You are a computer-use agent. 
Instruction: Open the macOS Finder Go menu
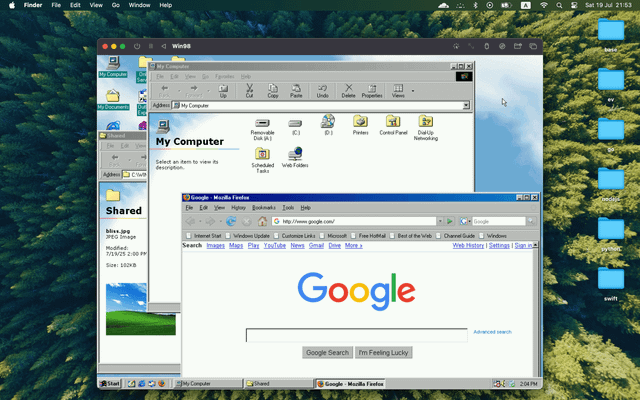pos(116,5)
